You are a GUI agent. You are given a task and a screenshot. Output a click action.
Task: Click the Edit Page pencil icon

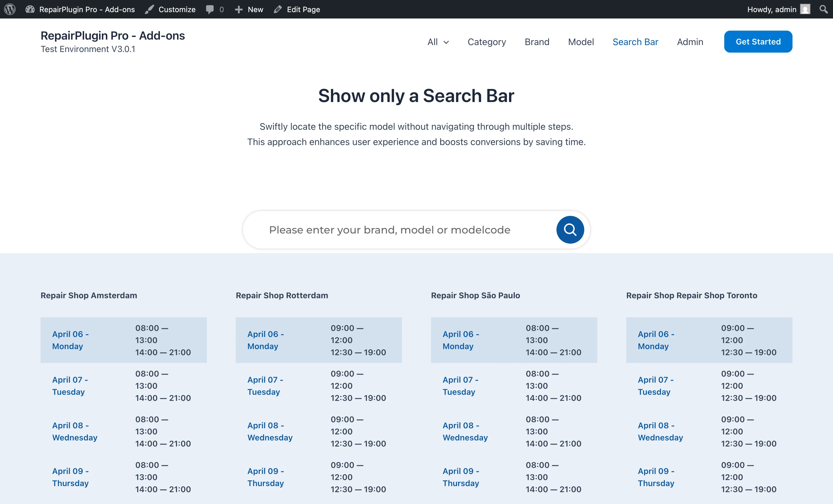coord(278,9)
